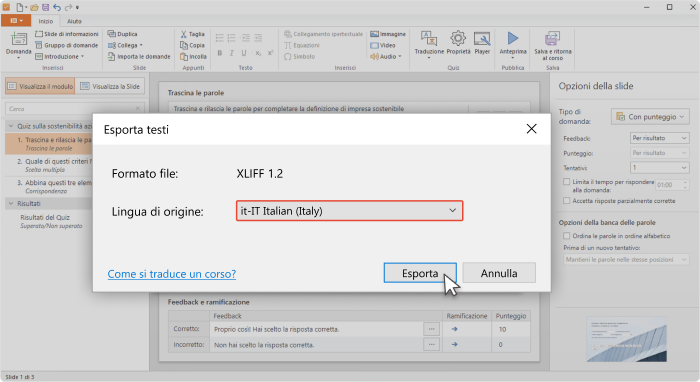Click Salva e ritorna al corso
The image size is (700, 382).
553,45
